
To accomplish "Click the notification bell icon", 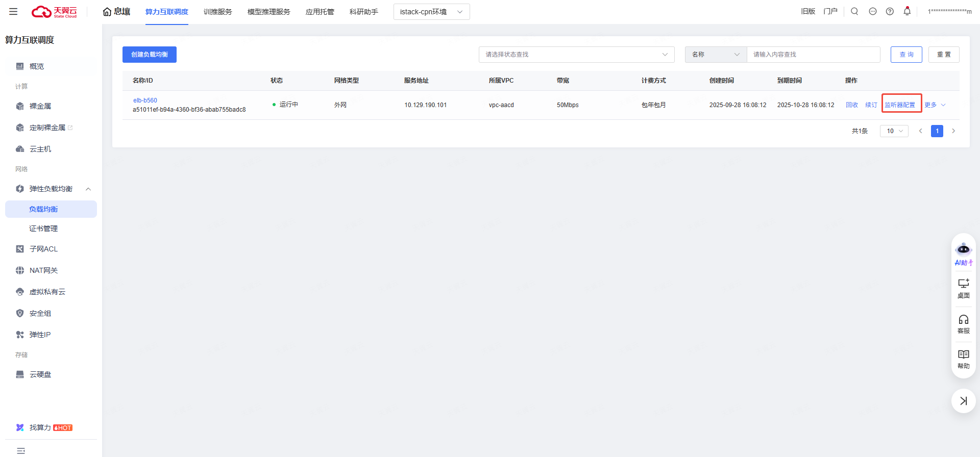I will click(907, 11).
